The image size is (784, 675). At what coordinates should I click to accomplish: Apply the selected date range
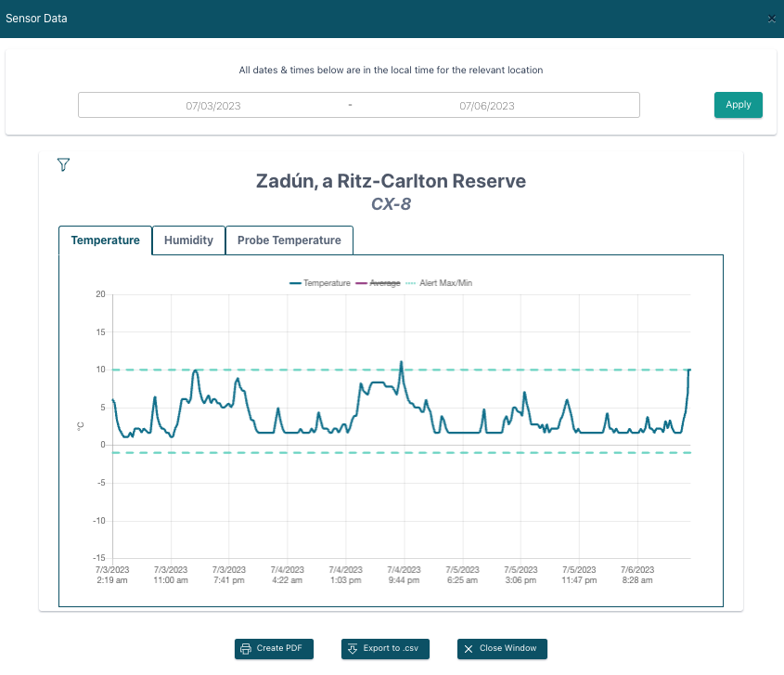click(x=739, y=105)
